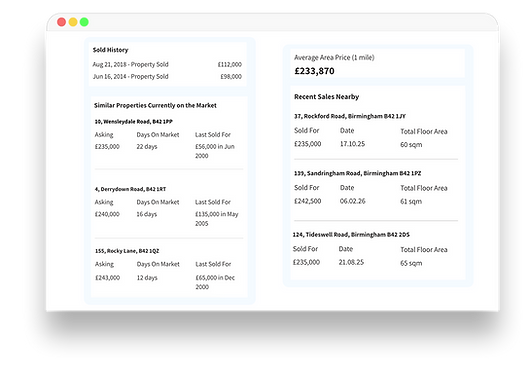Click the 06.02.26 sale date
This screenshot has width=529, height=368.
pos(352,201)
